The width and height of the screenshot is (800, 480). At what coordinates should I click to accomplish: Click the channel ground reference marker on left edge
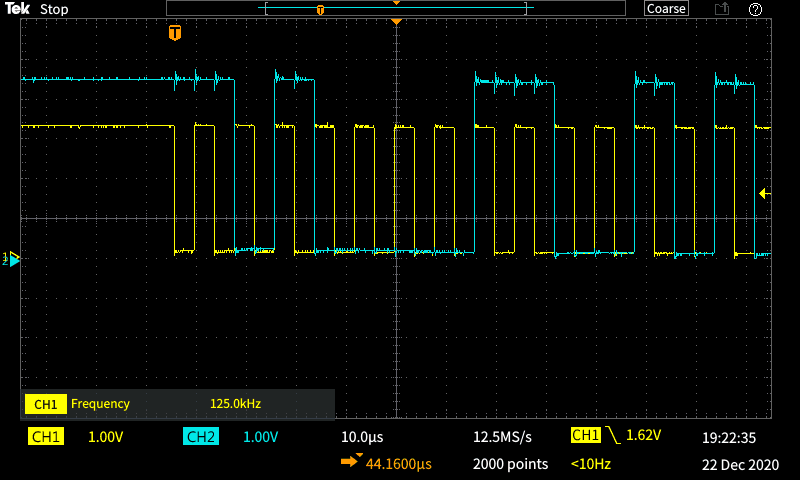click(13, 259)
